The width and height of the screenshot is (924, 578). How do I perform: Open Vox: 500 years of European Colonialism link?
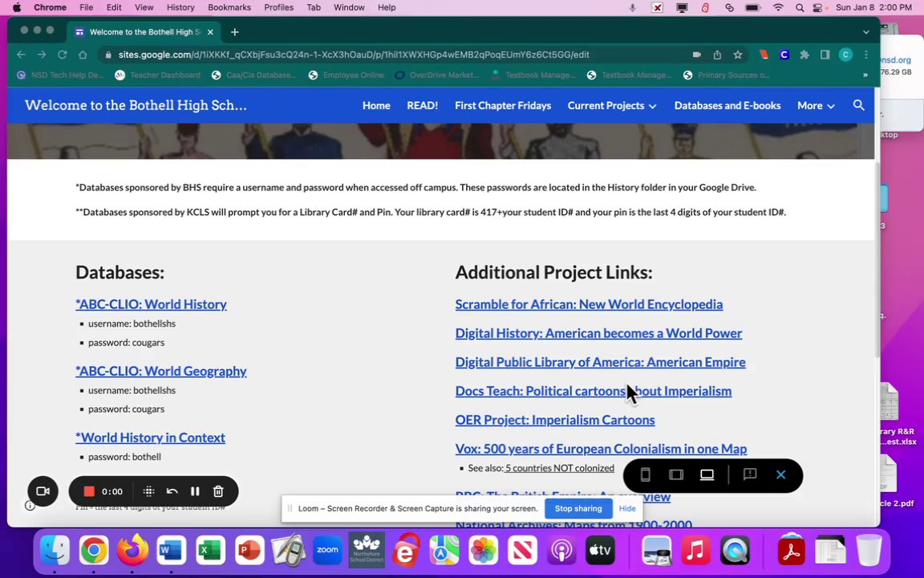pos(601,449)
